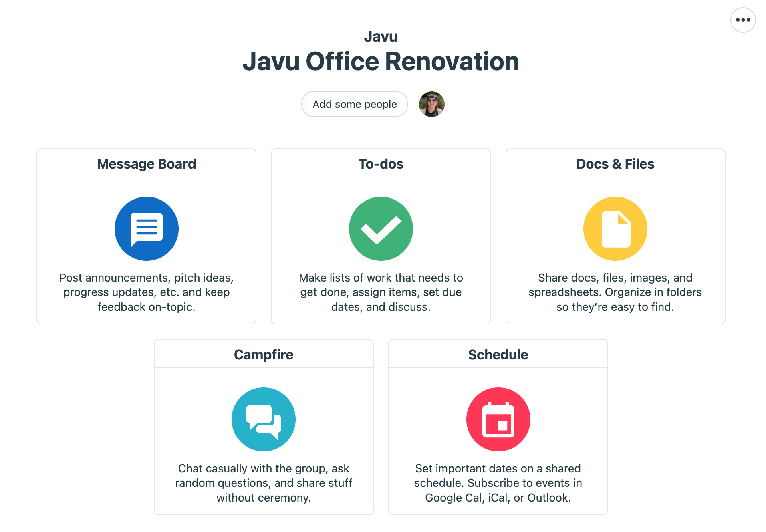Click the Docs & Files sharing description

point(615,292)
